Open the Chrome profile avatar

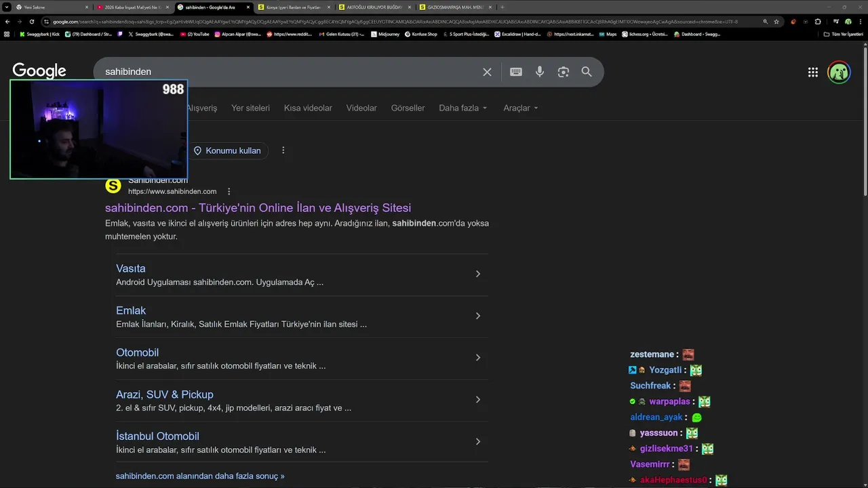click(x=848, y=22)
